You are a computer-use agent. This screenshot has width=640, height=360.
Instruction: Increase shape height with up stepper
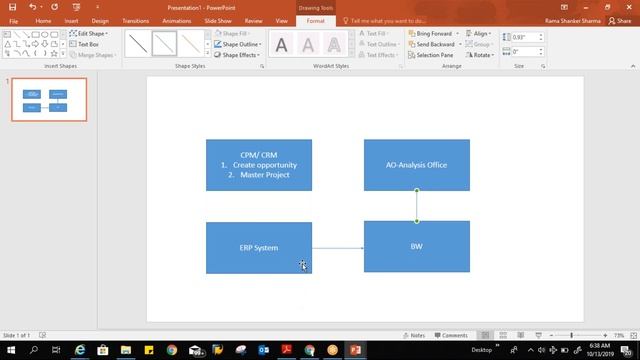[541, 35]
